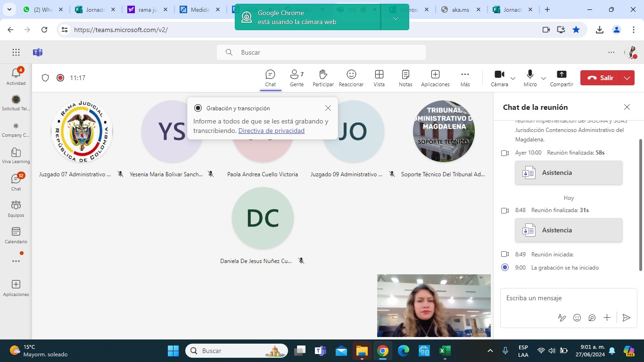644x362 pixels.
Task: Toggle the meeting Chat panel button
Action: 270,78
